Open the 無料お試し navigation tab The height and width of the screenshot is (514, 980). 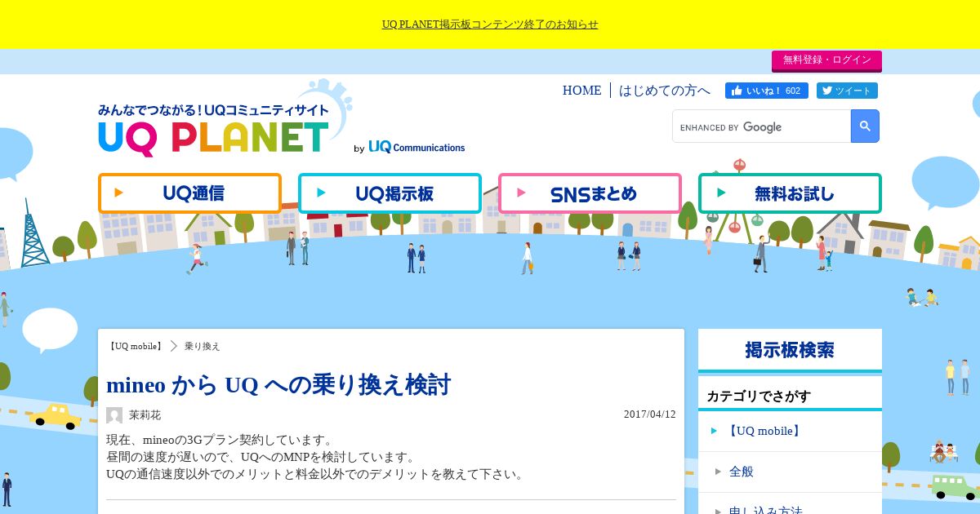point(790,193)
